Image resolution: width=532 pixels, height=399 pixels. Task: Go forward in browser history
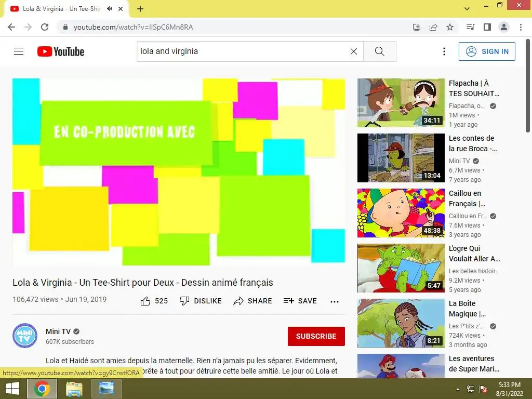(28, 27)
